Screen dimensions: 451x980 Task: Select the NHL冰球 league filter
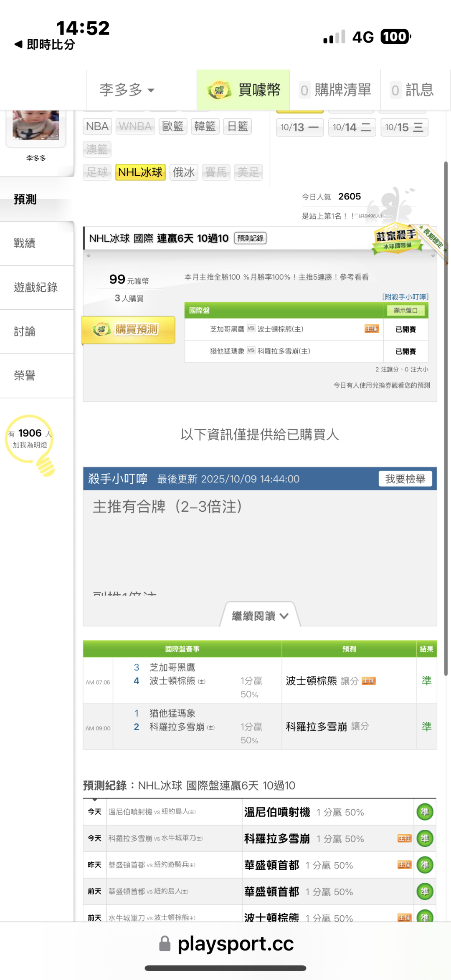click(140, 172)
